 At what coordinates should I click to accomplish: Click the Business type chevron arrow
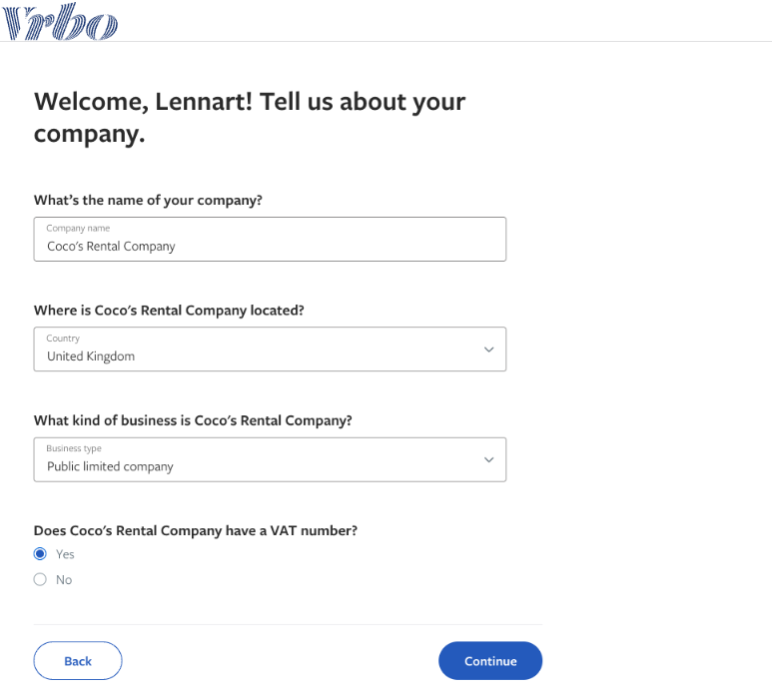[488, 459]
